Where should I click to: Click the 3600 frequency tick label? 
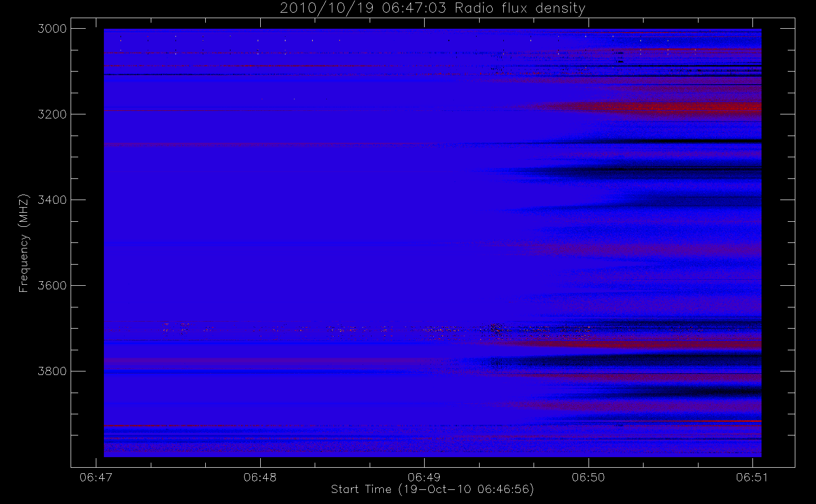coord(52,286)
